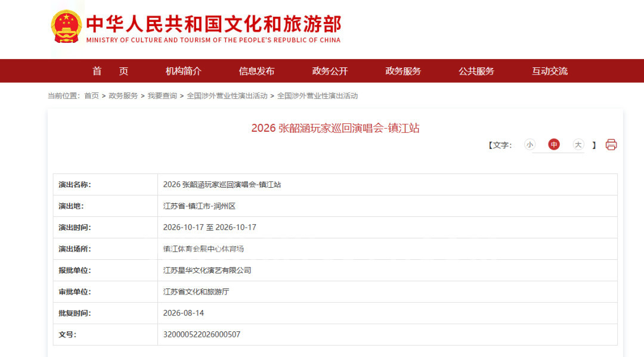The width and height of the screenshot is (644, 357).
Task: Click the 审批单位 label cell
Action: point(106,292)
